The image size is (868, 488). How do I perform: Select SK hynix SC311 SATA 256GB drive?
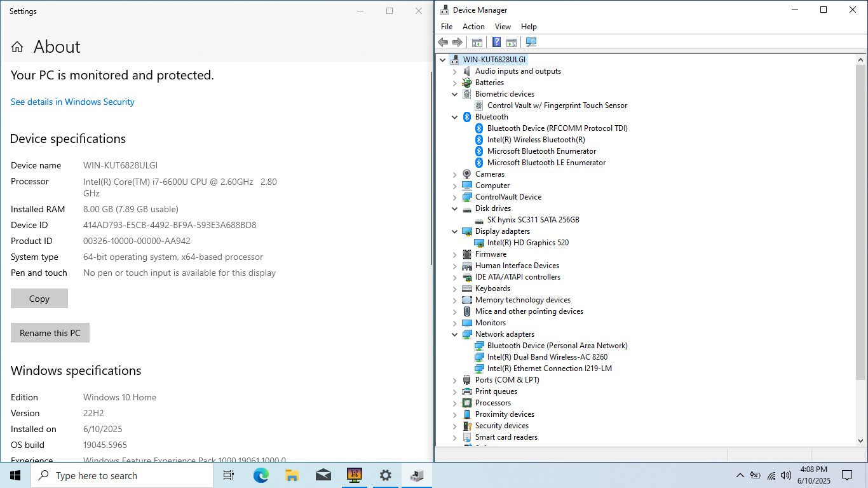[x=532, y=220]
